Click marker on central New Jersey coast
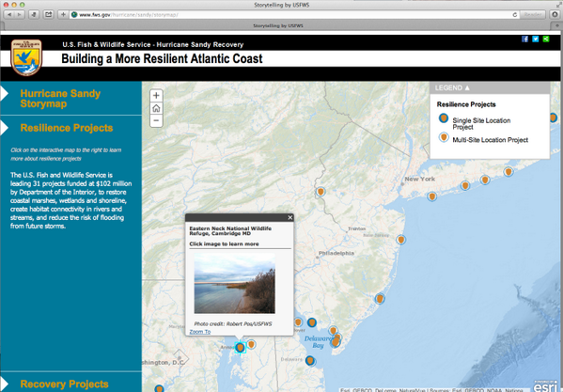This screenshot has height=392, width=563. click(x=401, y=240)
